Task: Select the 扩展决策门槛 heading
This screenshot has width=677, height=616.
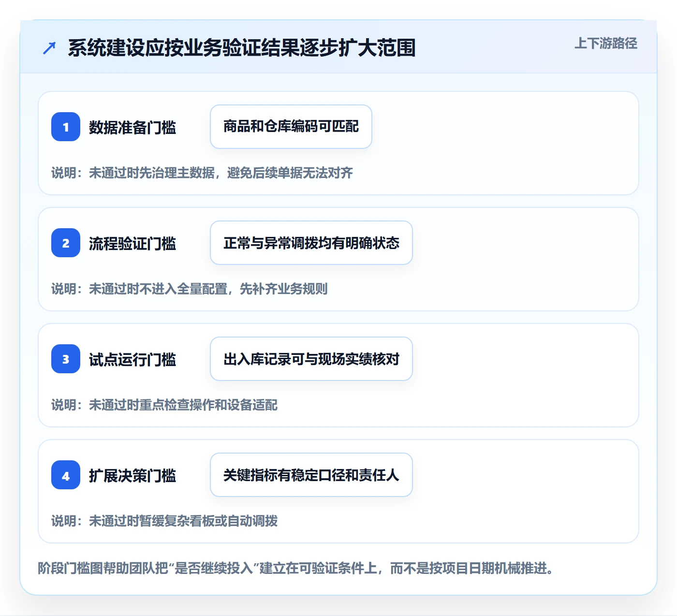Action: click(132, 475)
